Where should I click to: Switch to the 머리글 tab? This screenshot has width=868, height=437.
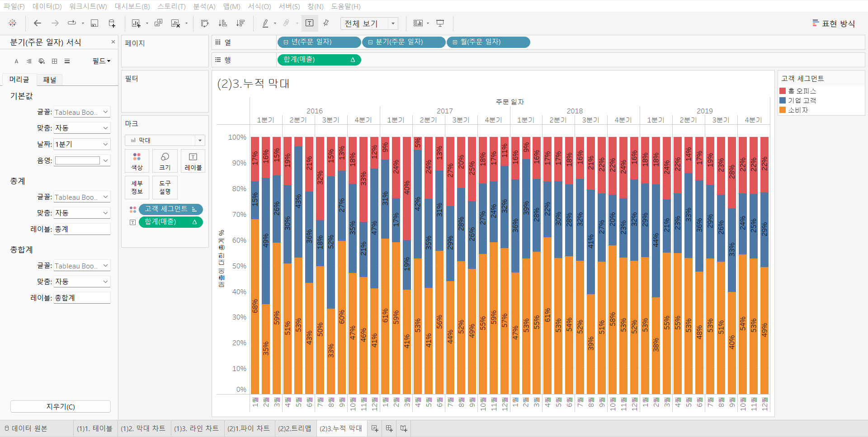[19, 80]
